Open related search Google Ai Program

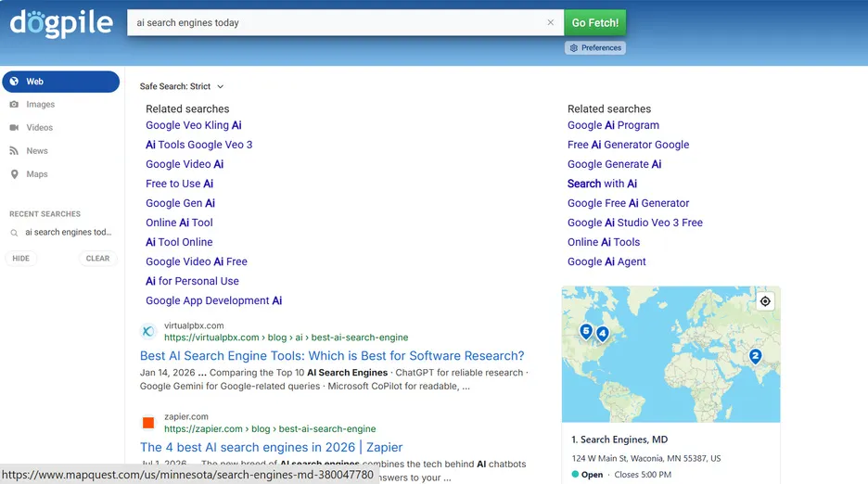coord(613,125)
